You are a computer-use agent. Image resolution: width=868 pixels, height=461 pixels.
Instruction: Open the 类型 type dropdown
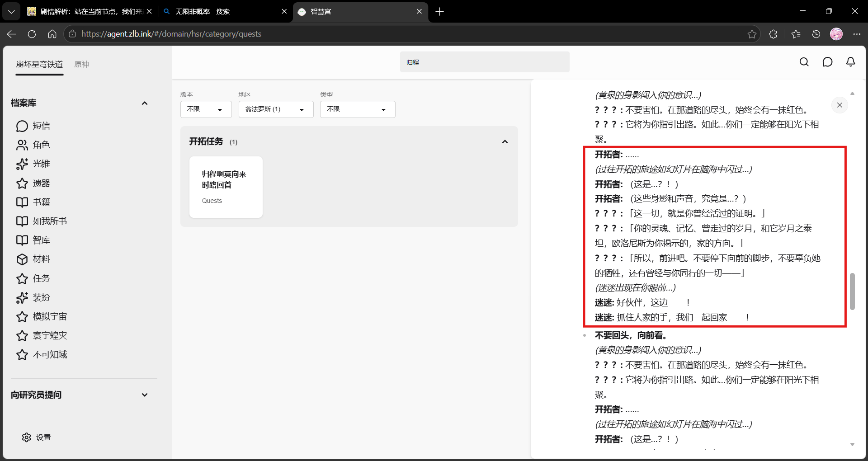click(357, 109)
